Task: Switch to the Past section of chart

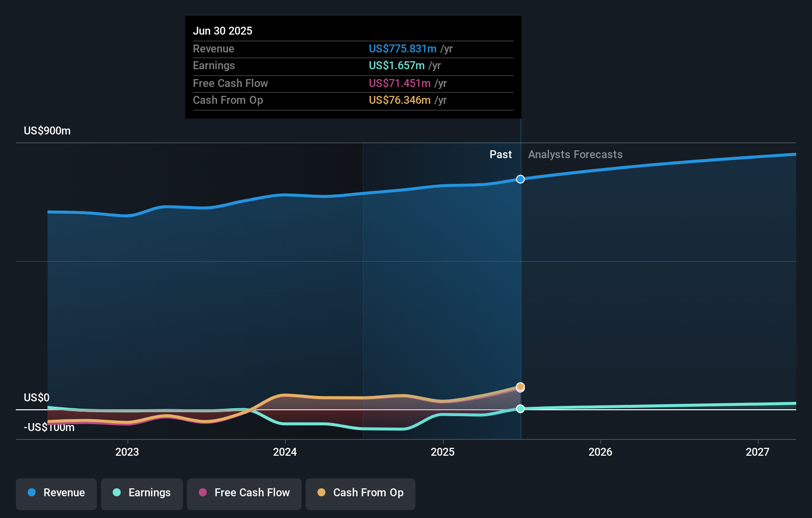Action: tap(501, 154)
